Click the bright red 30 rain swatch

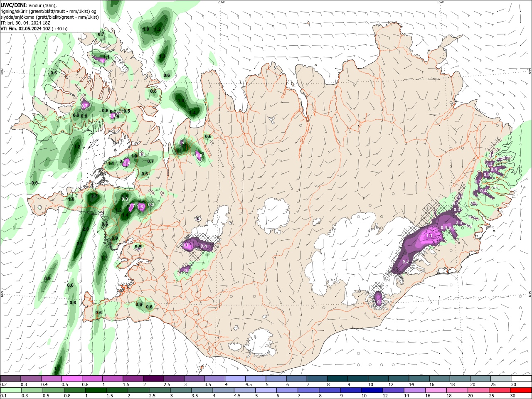click(x=521, y=390)
